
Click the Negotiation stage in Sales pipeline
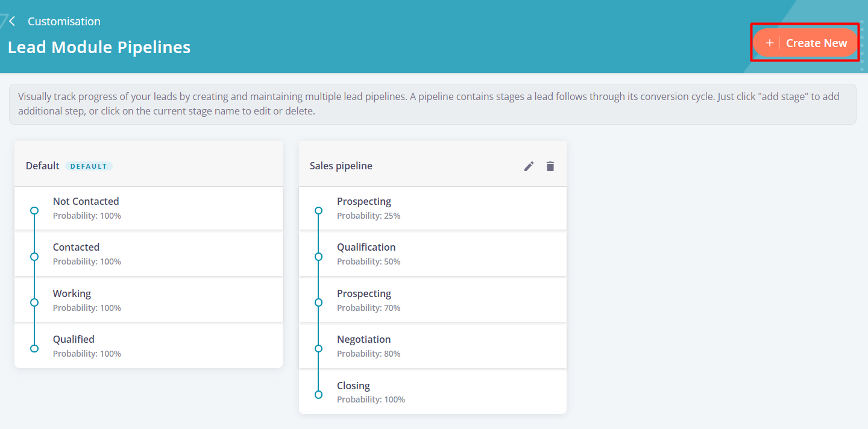(x=364, y=339)
